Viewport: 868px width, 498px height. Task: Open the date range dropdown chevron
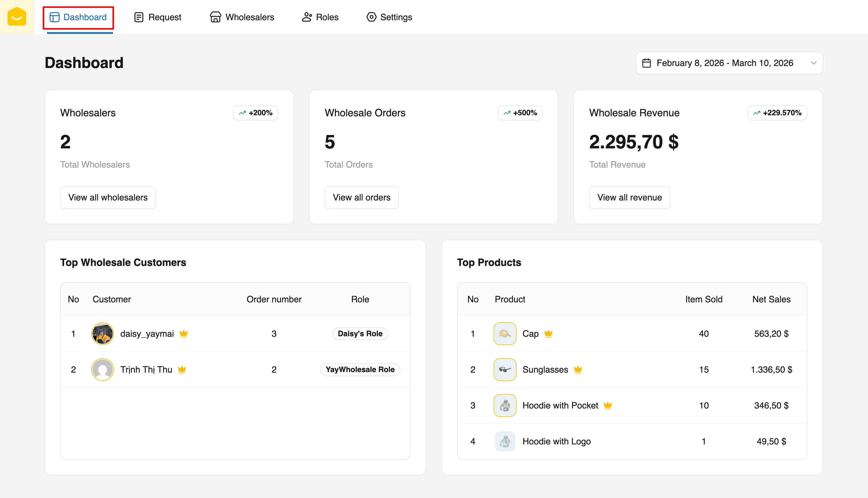coord(813,63)
